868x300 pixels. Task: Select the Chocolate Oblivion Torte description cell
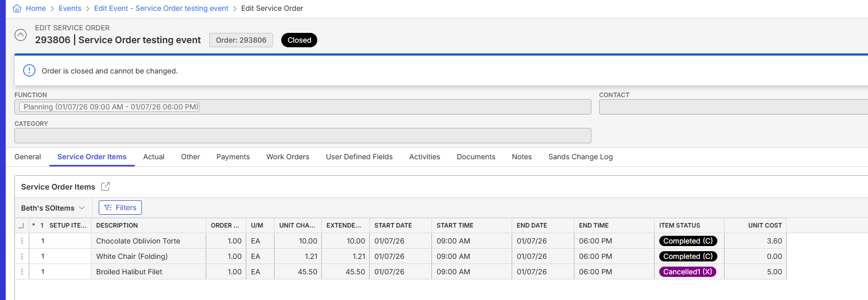tap(149, 241)
